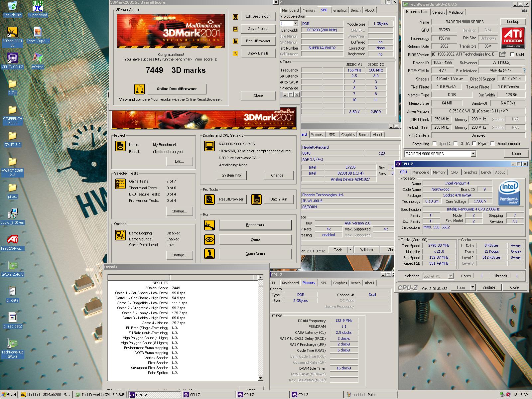Click the red shield tray icon
532x399 pixels.
tap(508, 395)
